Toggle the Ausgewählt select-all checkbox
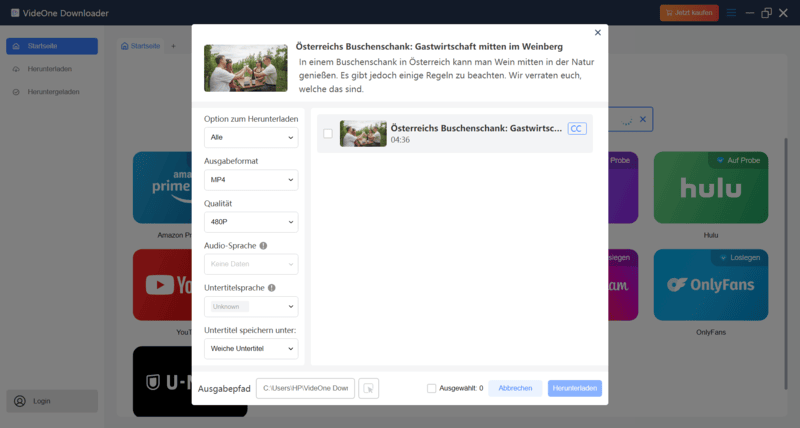This screenshot has width=800, height=428. pos(432,388)
